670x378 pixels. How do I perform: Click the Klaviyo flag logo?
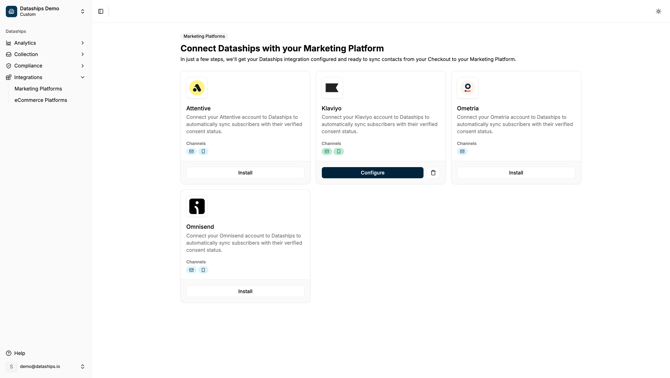tap(332, 88)
